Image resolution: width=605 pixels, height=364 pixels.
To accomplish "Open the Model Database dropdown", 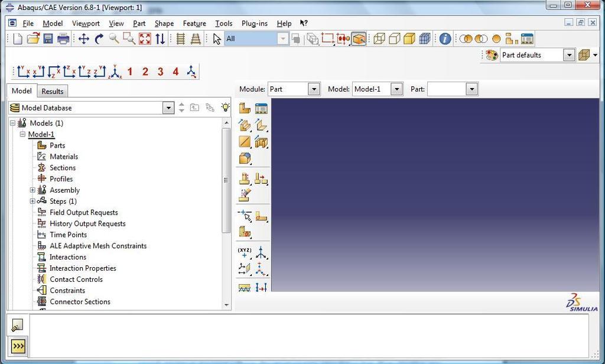I will click(168, 108).
